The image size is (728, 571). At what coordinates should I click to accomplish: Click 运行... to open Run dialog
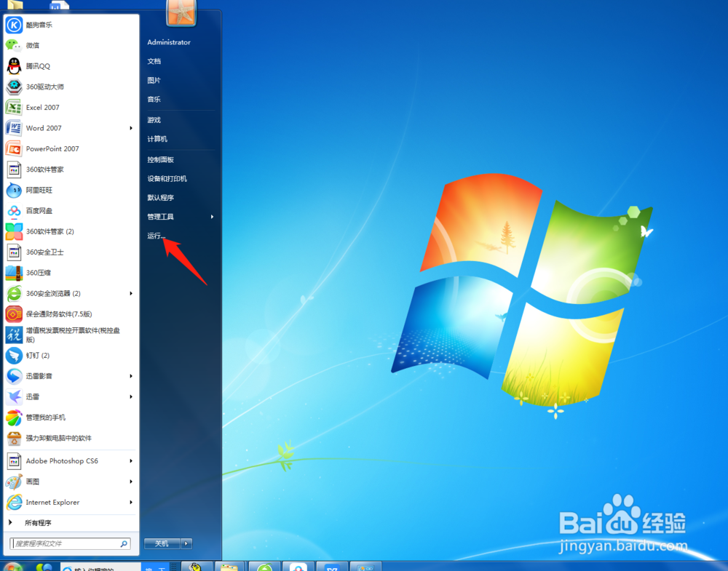(x=157, y=236)
